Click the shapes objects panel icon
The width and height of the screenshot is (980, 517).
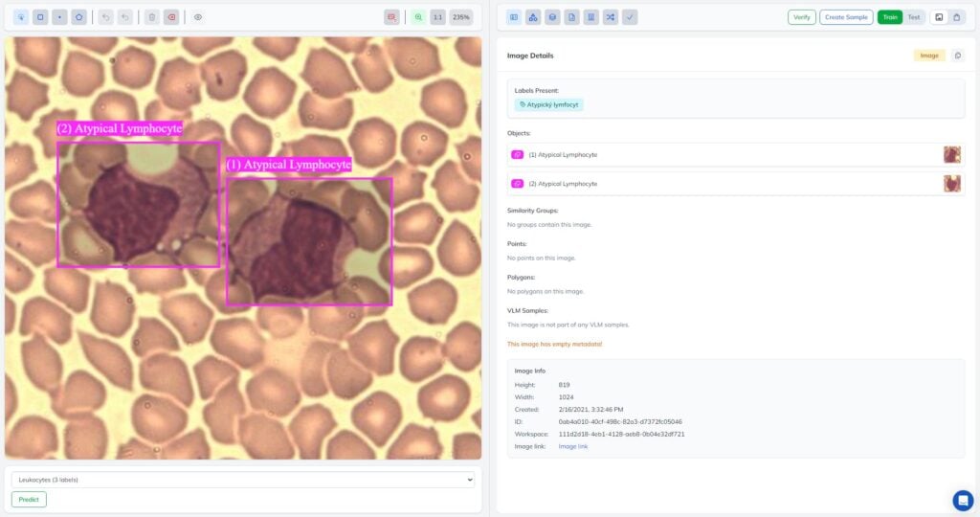533,17
